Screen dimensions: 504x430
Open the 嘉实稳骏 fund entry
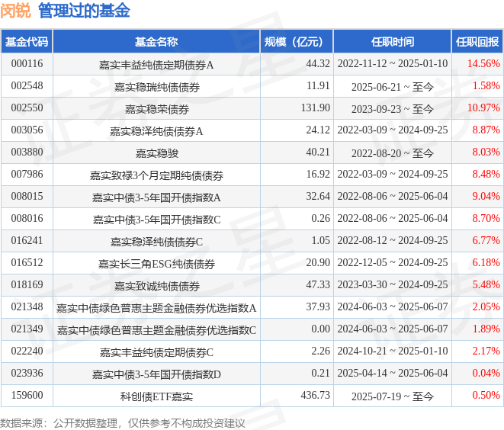point(156,153)
